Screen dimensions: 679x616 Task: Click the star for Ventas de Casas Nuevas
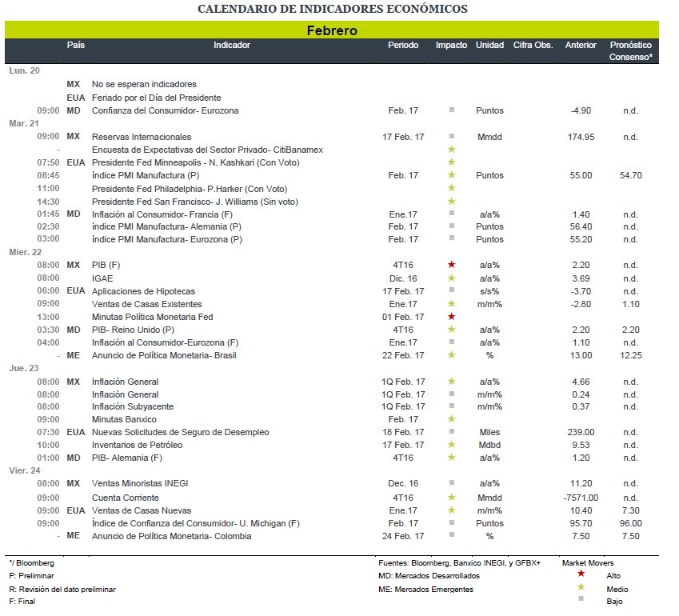click(x=451, y=510)
